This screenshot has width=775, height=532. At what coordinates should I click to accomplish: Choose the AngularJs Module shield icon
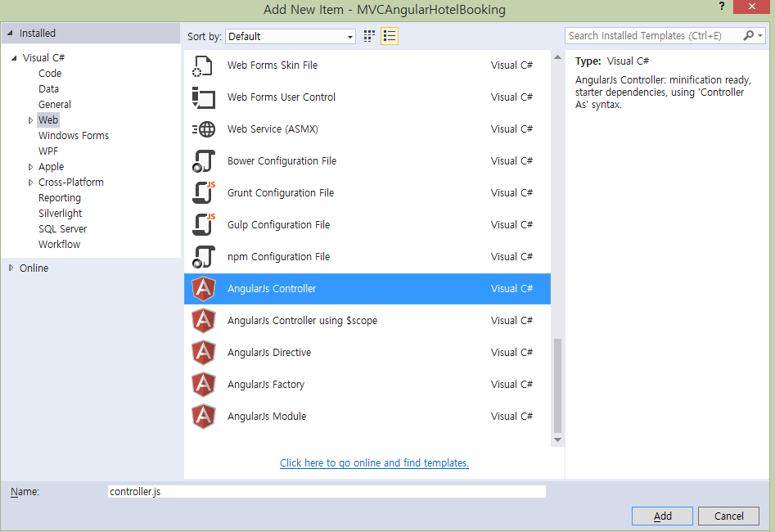[x=203, y=417]
